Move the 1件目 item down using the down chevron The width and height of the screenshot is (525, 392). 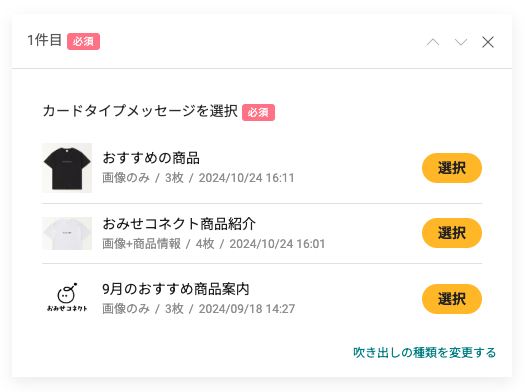click(x=461, y=42)
